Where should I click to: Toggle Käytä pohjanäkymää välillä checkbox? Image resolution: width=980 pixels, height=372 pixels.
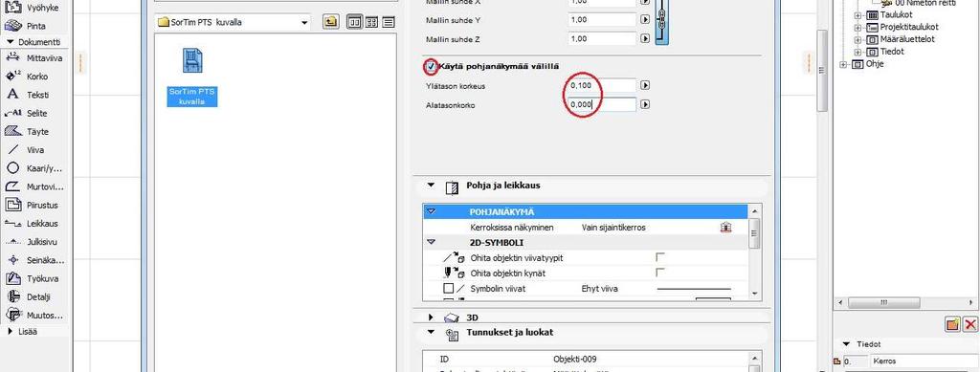pos(432,66)
